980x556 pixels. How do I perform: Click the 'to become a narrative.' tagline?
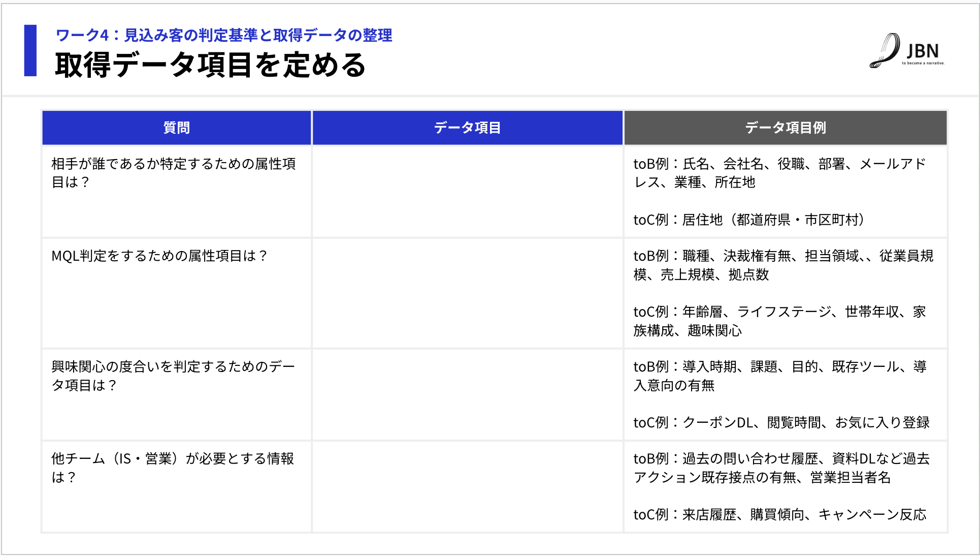[923, 63]
